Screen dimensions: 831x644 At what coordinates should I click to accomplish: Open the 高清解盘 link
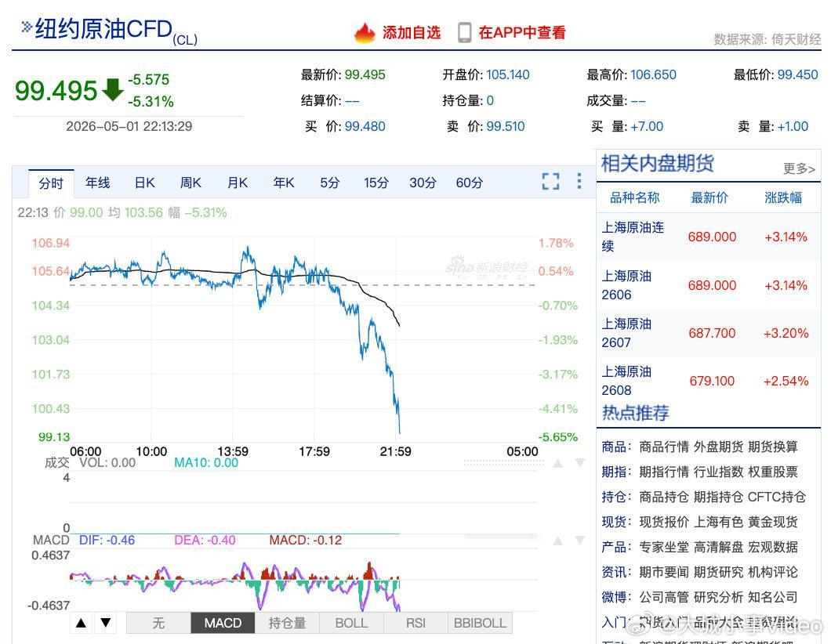tap(718, 547)
